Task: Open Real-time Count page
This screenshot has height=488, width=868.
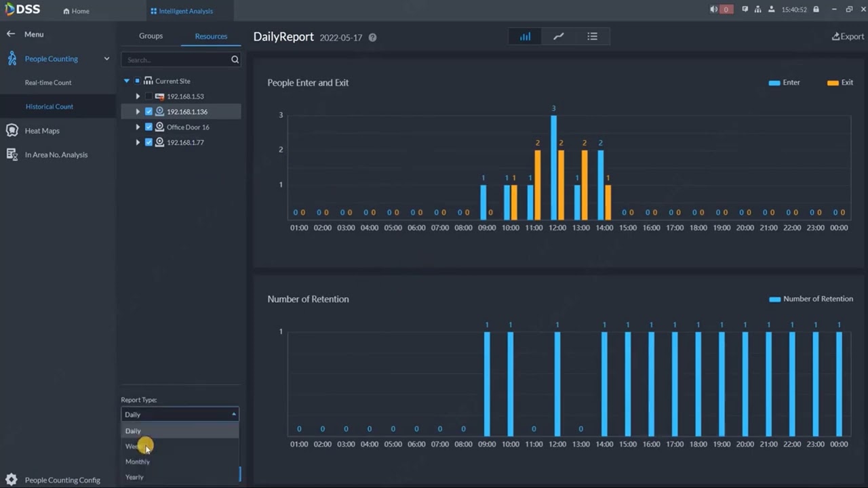Action: 48,83
